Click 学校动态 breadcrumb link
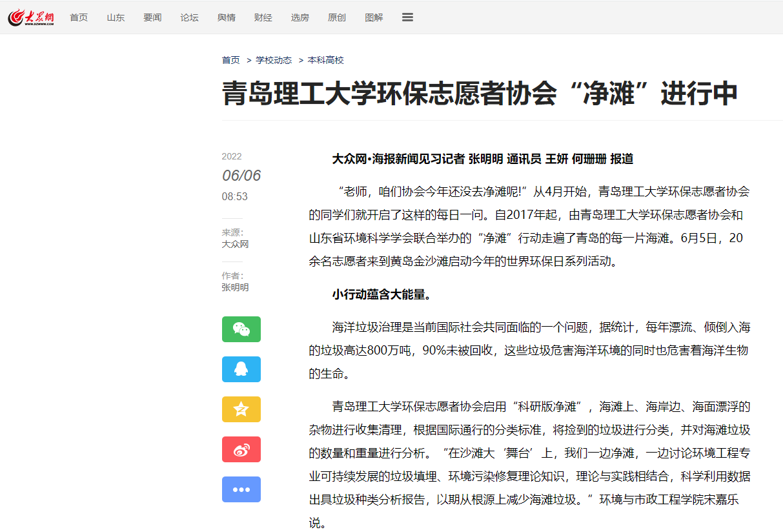This screenshot has height=532, width=783. [x=274, y=60]
